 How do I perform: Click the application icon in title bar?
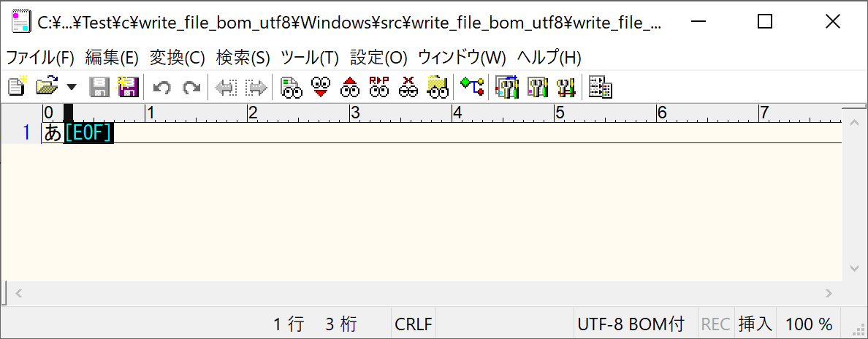point(21,22)
